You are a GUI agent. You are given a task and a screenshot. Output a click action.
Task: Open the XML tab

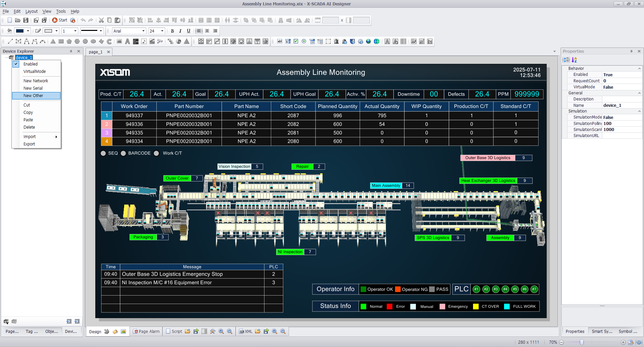pos(246,332)
